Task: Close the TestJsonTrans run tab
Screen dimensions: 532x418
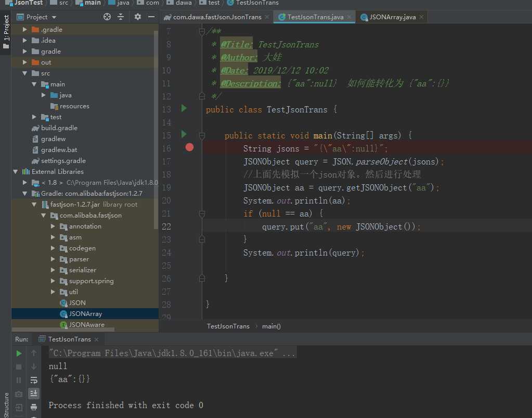Action: tap(96, 339)
